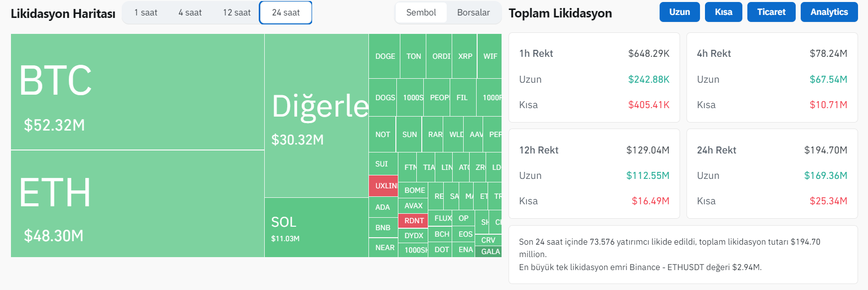Toggle the heatmap view to Sembol
Screen dimensions: 868x290
point(421,12)
